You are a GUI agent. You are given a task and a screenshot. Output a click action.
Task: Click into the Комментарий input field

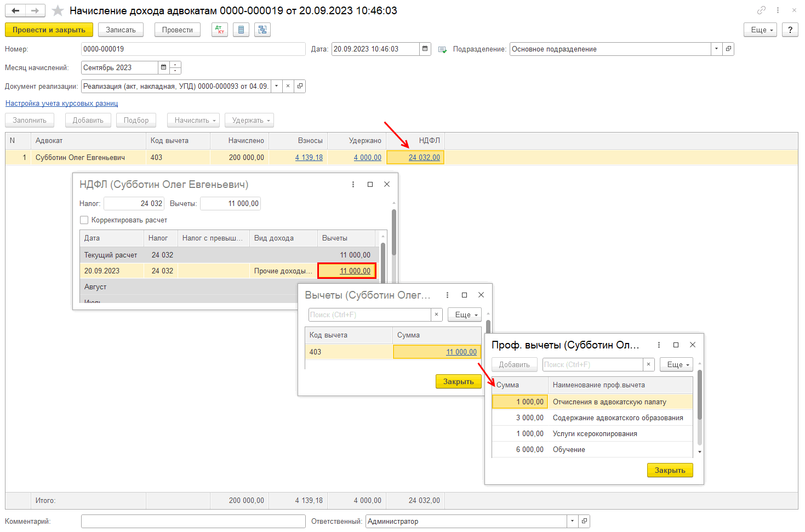[x=193, y=522]
